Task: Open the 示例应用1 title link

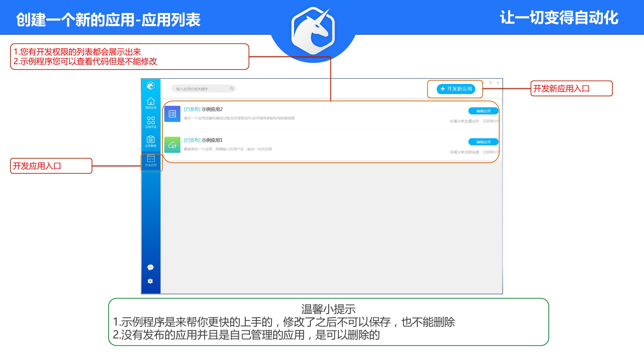Action: pos(212,140)
